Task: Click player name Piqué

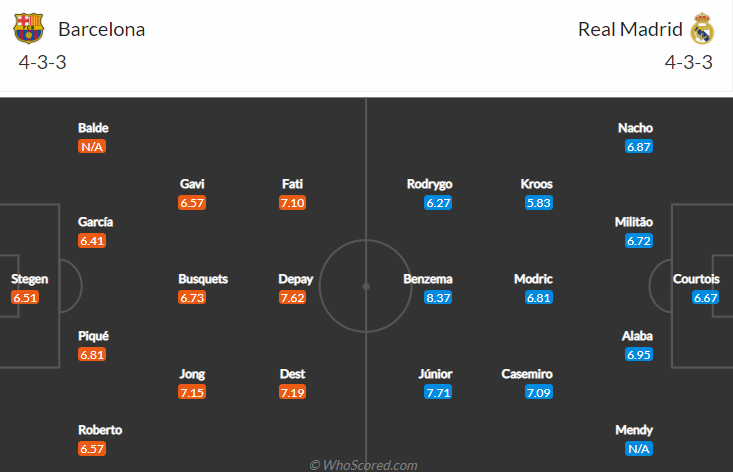Action: [x=94, y=336]
